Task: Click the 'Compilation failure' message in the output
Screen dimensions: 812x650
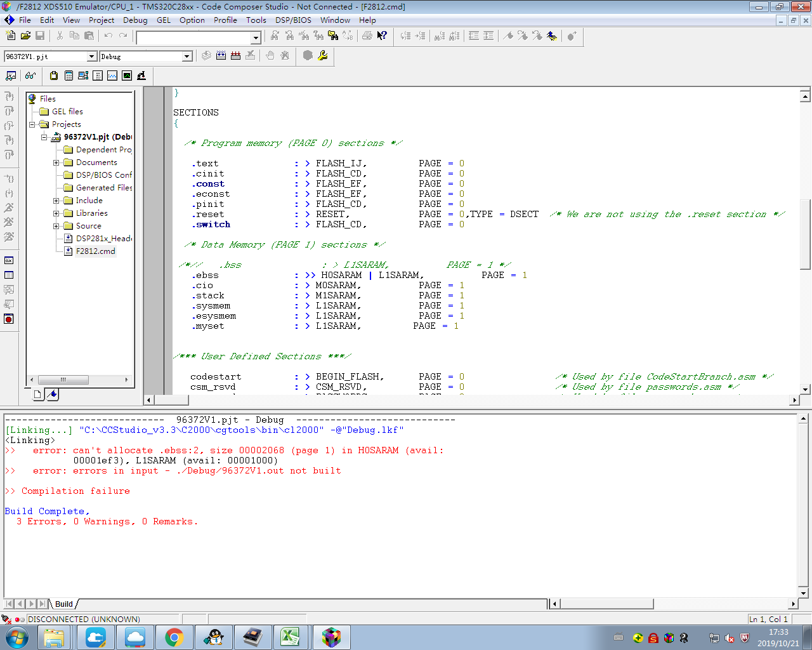Action: [x=75, y=491]
